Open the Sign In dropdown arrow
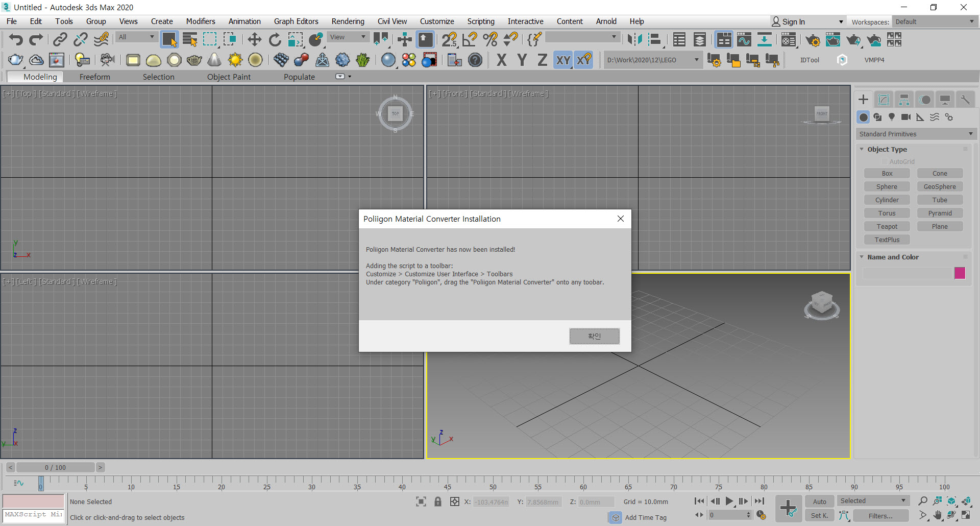The height and width of the screenshot is (526, 980). (841, 21)
